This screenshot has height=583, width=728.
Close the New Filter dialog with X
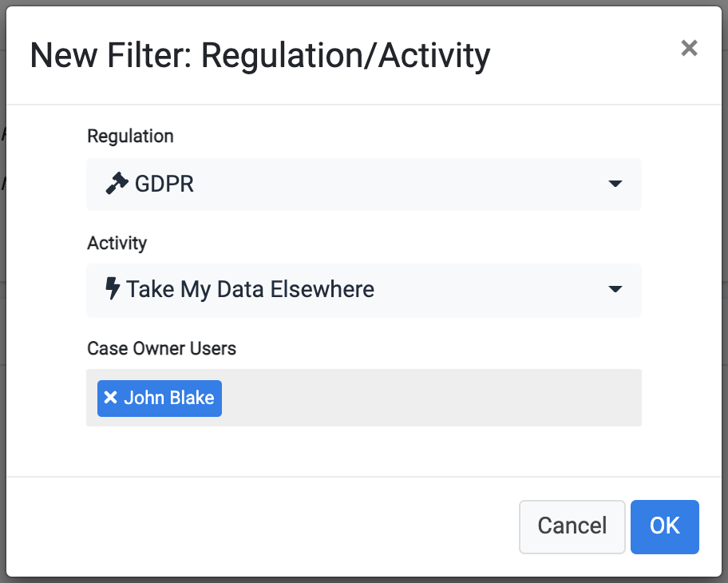[x=689, y=48]
